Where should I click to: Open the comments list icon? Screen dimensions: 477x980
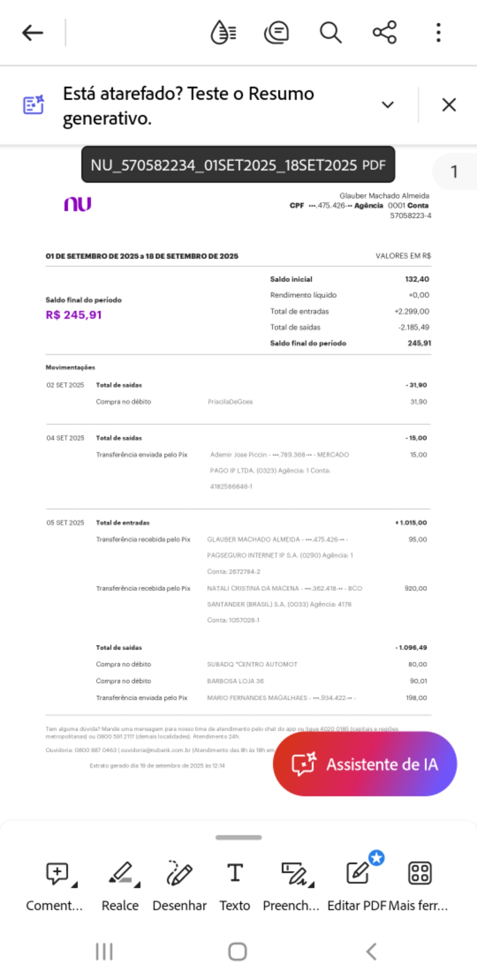(276, 33)
